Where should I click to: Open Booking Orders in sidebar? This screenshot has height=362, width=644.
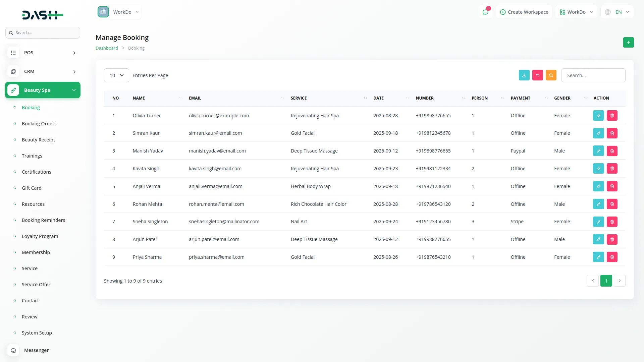pos(39,124)
